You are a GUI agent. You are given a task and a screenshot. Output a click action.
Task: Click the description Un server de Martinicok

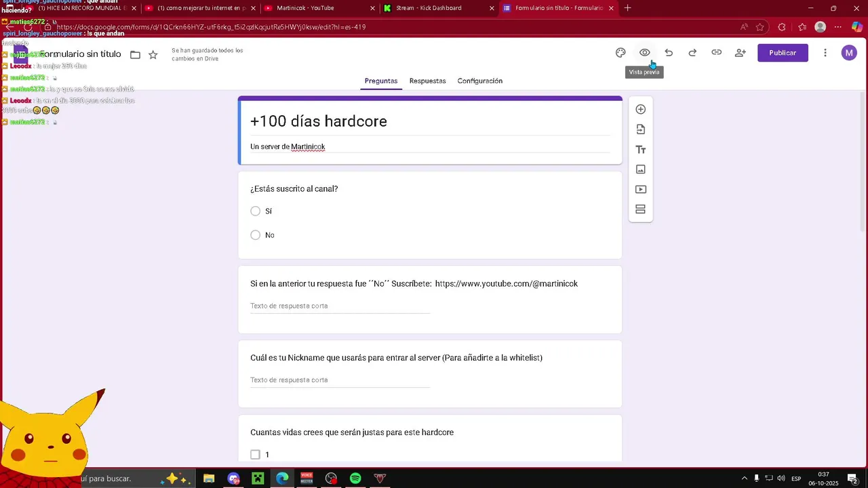[x=288, y=146]
